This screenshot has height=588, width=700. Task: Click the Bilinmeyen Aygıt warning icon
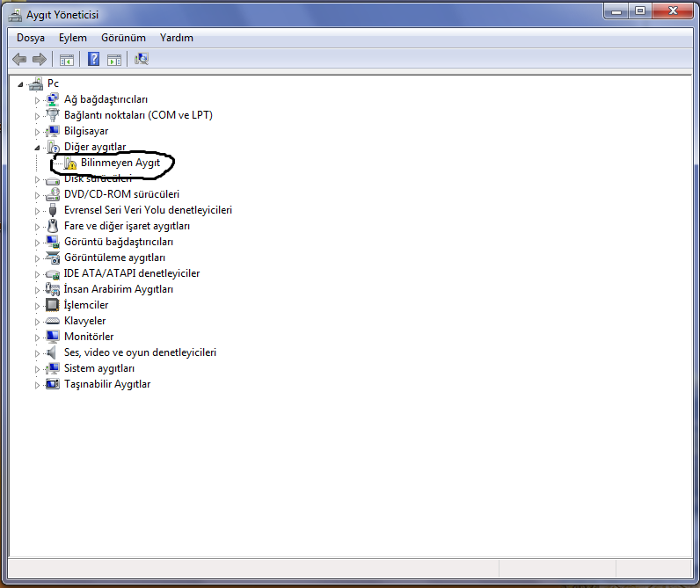point(70,163)
